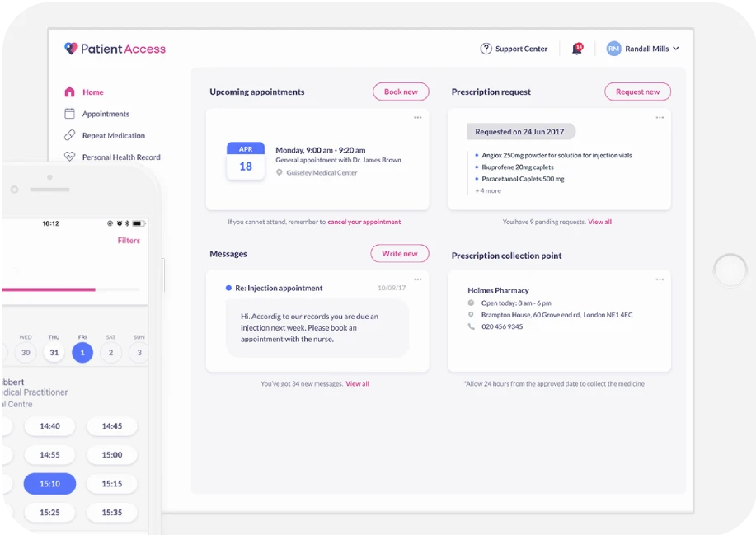Click the Appointments calendar icon in sidebar

click(69, 114)
